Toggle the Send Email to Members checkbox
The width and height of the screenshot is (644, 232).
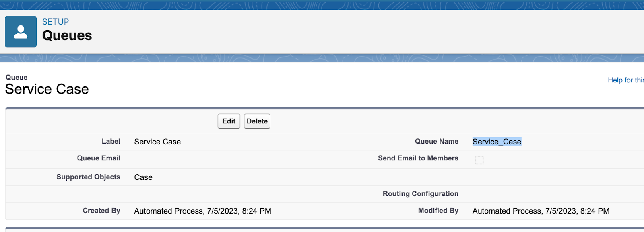[x=479, y=160]
